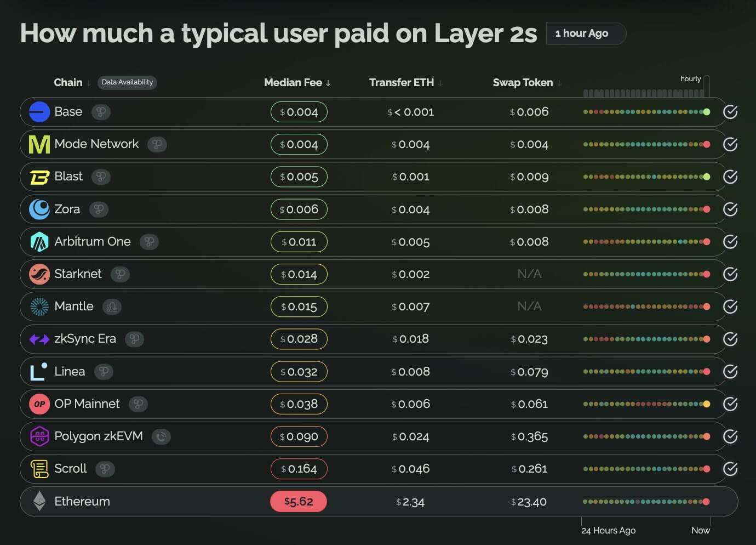
Task: Toggle the checkmark for Linea row
Action: click(x=730, y=371)
